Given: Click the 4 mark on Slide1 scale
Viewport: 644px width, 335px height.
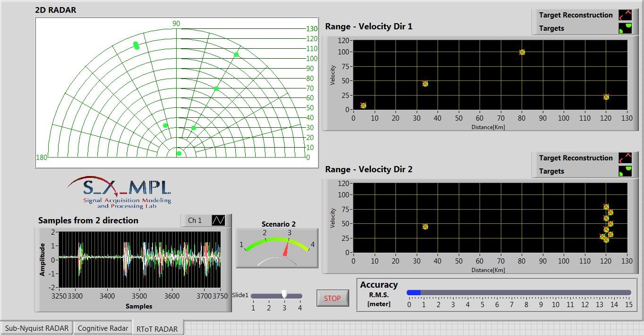Looking at the screenshot, I should click(300, 308).
